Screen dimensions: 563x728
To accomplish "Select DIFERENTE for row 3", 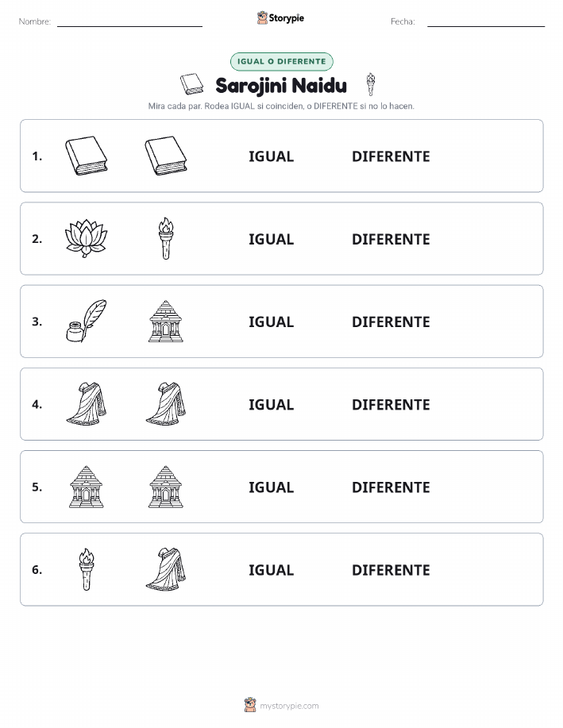I will 391,322.
